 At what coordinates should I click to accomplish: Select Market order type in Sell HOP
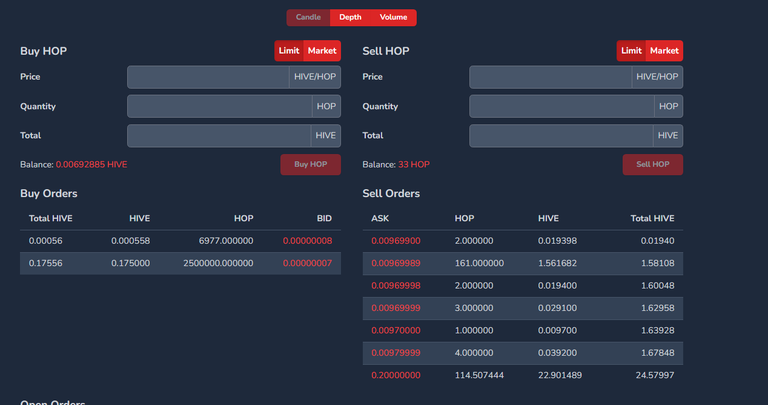point(664,51)
